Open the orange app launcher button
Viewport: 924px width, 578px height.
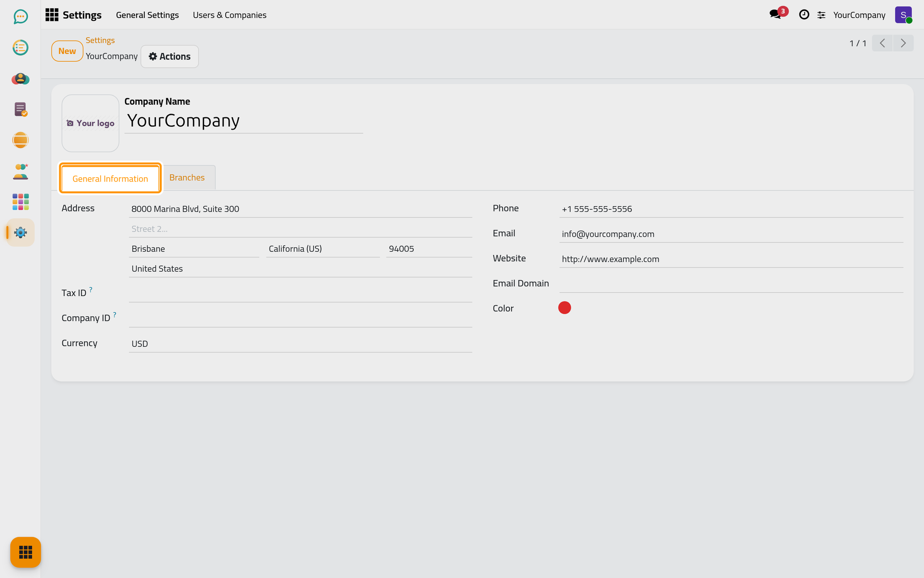[26, 552]
